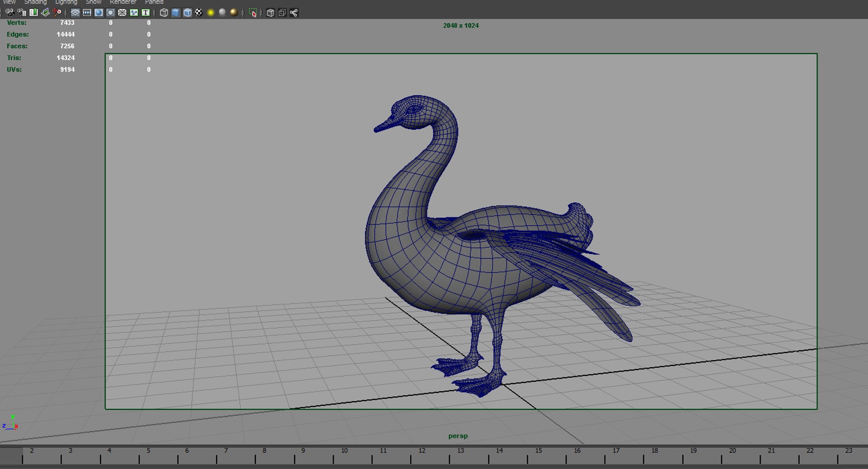Open the Panels menu

point(154,2)
